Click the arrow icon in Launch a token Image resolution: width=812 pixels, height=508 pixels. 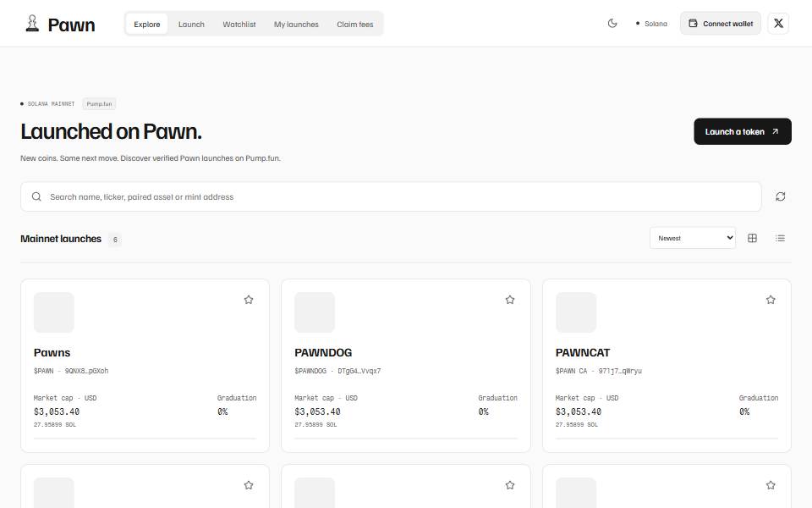775,131
